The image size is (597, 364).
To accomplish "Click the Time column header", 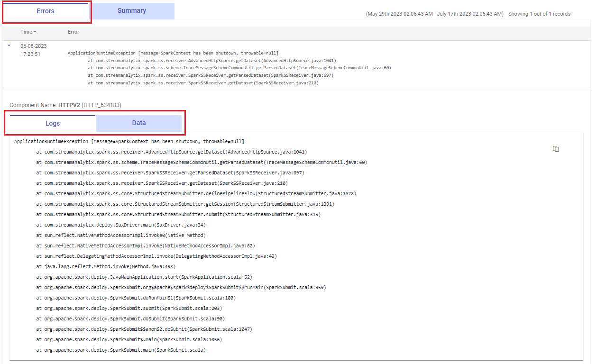I will tap(28, 32).
